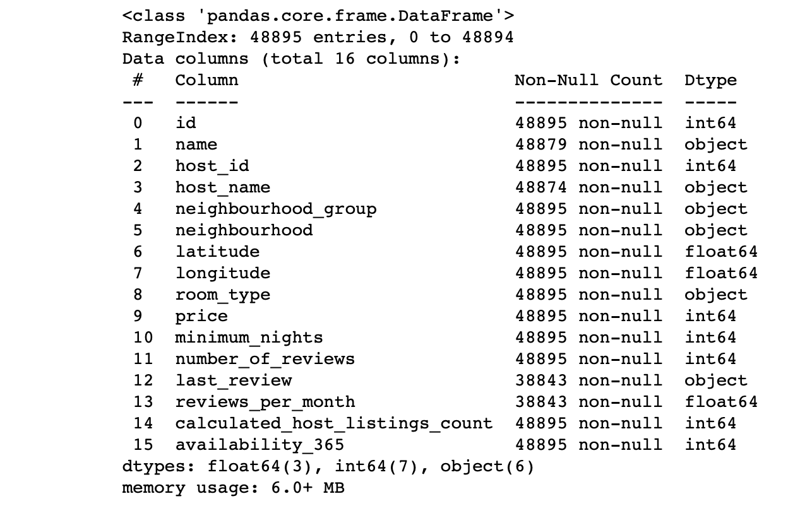The width and height of the screenshot is (812, 506).
Task: Click the 'Non-Null Count' header
Action: 588,80
